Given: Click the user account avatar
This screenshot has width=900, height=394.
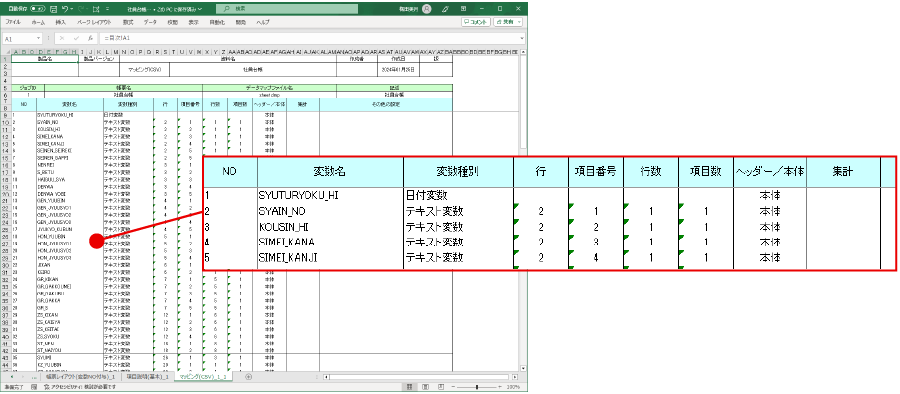Looking at the screenshot, I should click(426, 9).
